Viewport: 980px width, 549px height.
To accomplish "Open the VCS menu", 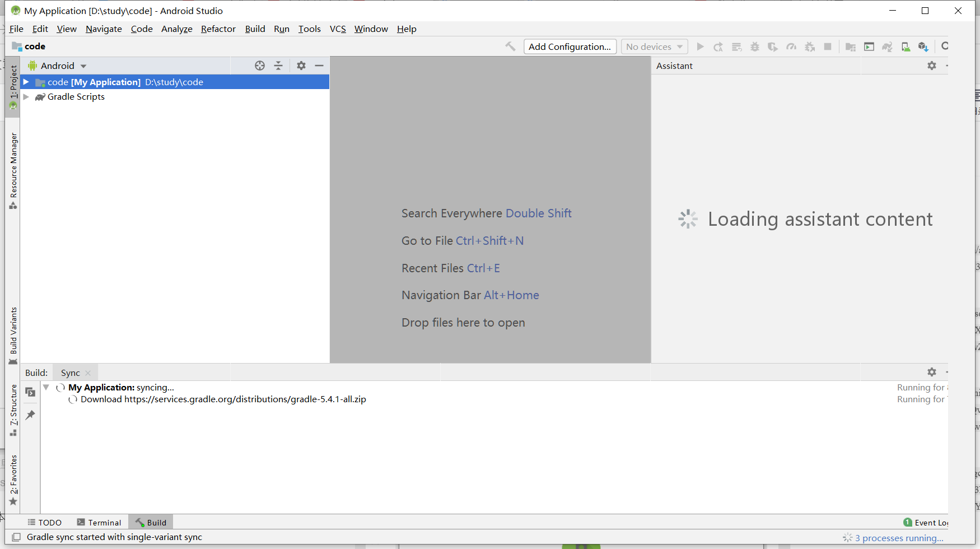I will (x=338, y=29).
